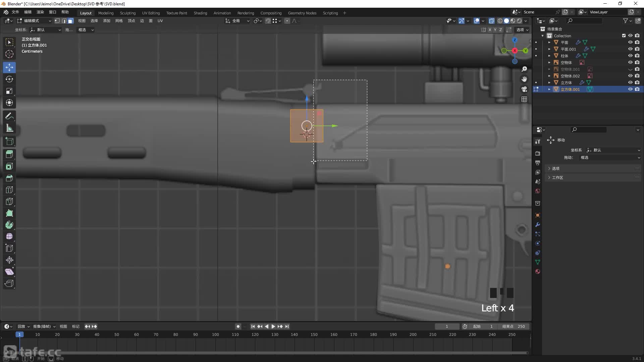Image resolution: width=644 pixels, height=362 pixels.
Task: Click the current frame number field
Action: click(x=447, y=326)
